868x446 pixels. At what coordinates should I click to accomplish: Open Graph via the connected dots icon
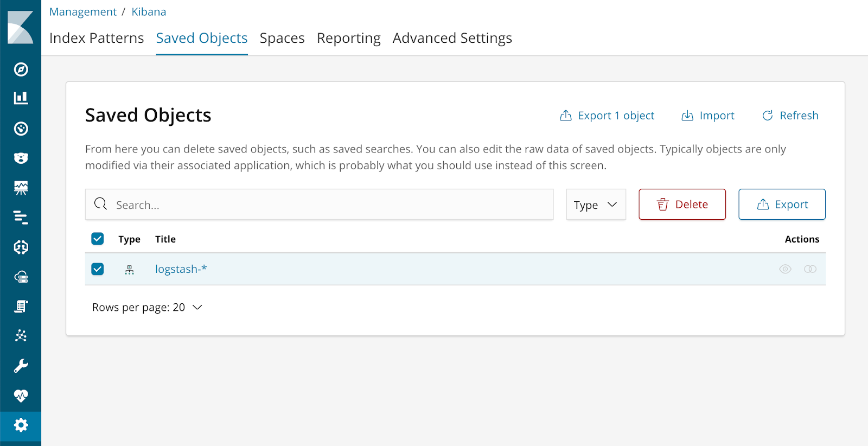pos(21,336)
